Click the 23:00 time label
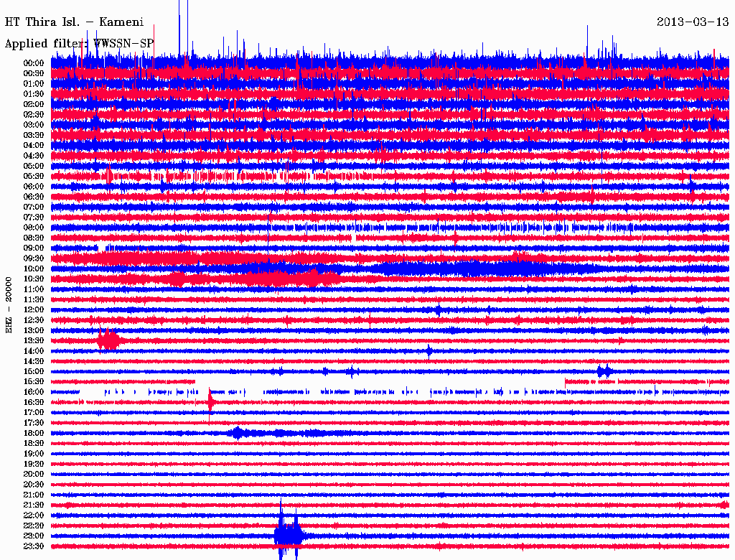The width and height of the screenshot is (735, 560). 34,536
